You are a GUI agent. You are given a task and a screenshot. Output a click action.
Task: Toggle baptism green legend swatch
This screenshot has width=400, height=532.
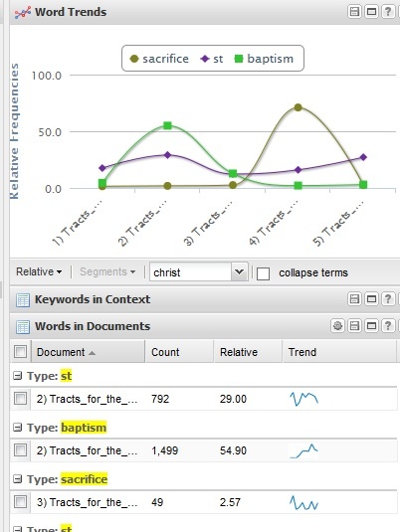(x=239, y=59)
